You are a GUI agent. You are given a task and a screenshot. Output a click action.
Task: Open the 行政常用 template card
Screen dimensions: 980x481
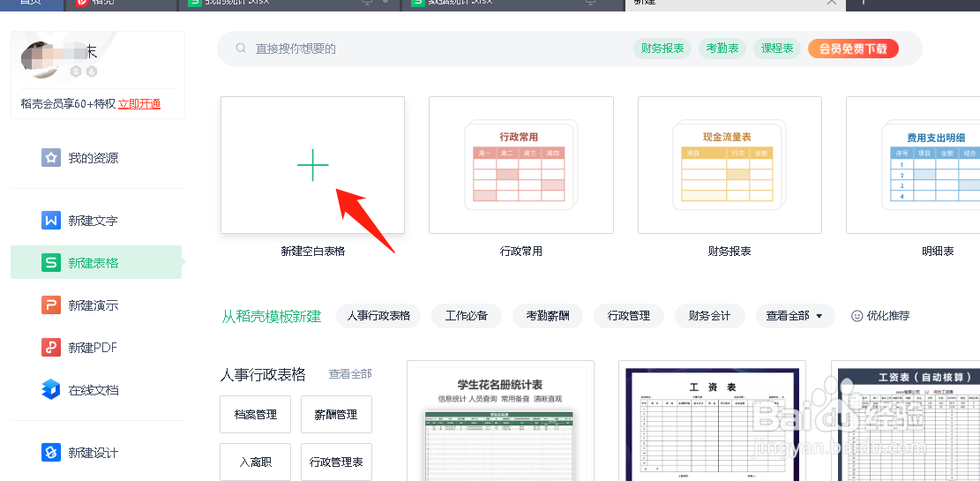[x=521, y=165]
